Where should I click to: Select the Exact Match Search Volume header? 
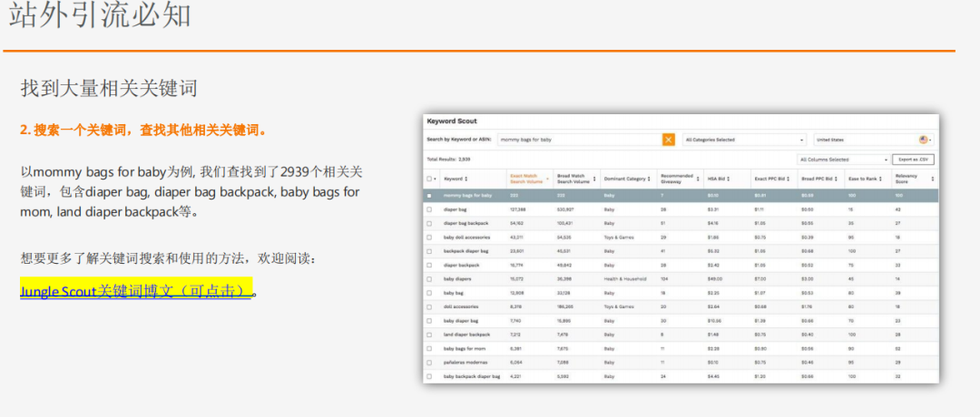click(x=526, y=179)
